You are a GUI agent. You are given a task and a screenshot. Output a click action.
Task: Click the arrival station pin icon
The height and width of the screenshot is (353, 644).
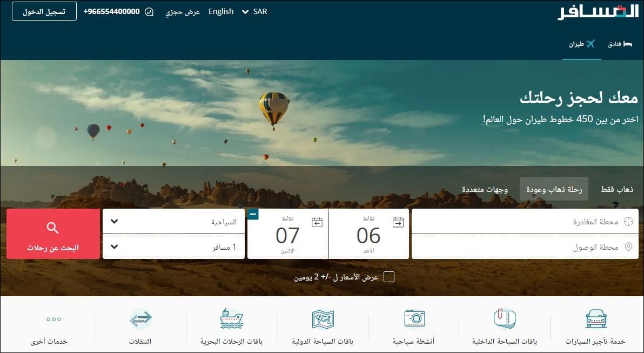click(628, 247)
